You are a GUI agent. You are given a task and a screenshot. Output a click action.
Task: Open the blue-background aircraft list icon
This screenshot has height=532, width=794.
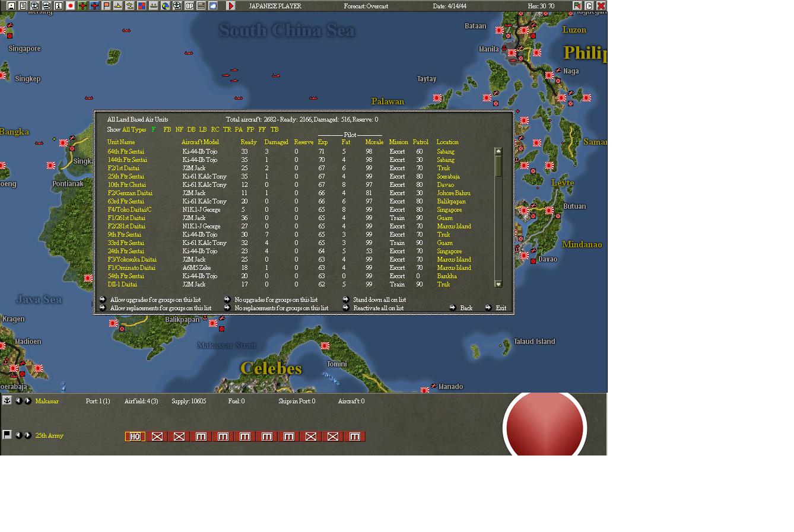(x=94, y=6)
